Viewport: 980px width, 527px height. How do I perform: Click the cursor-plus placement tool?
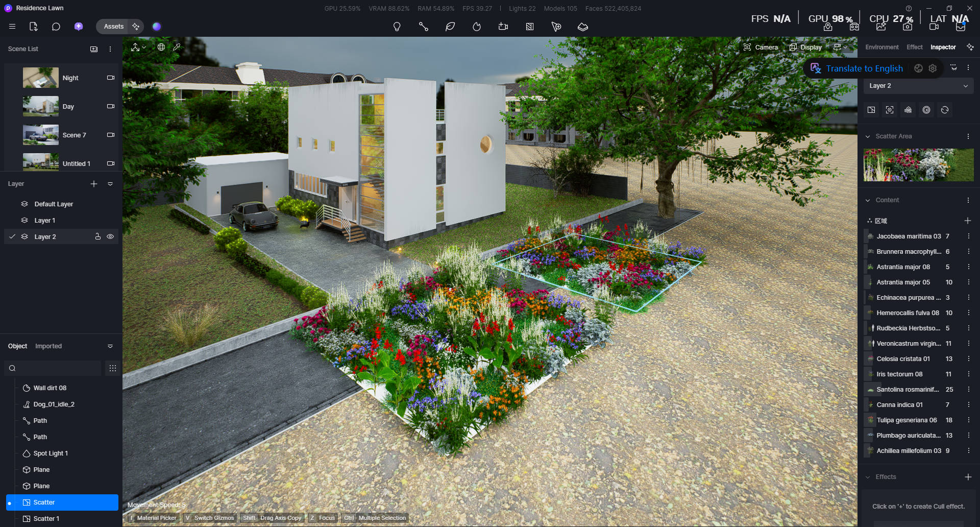coord(556,27)
